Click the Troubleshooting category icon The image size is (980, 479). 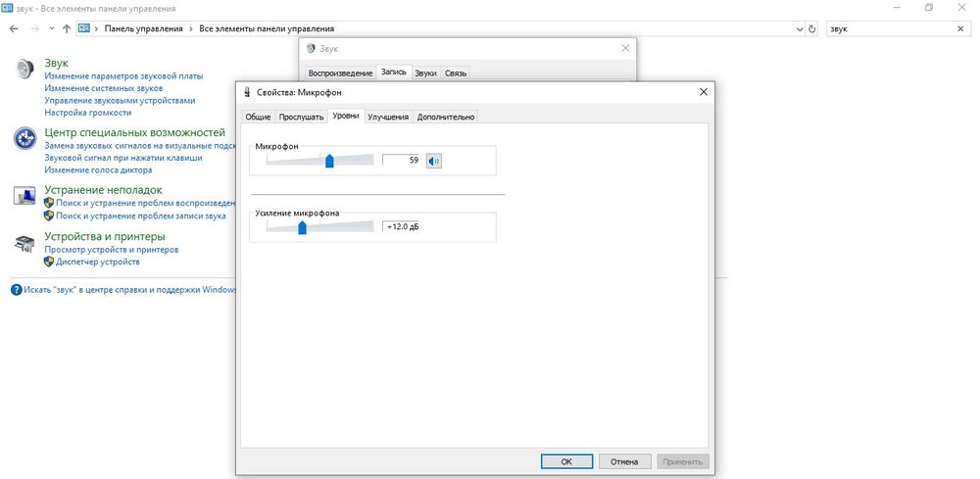24,196
